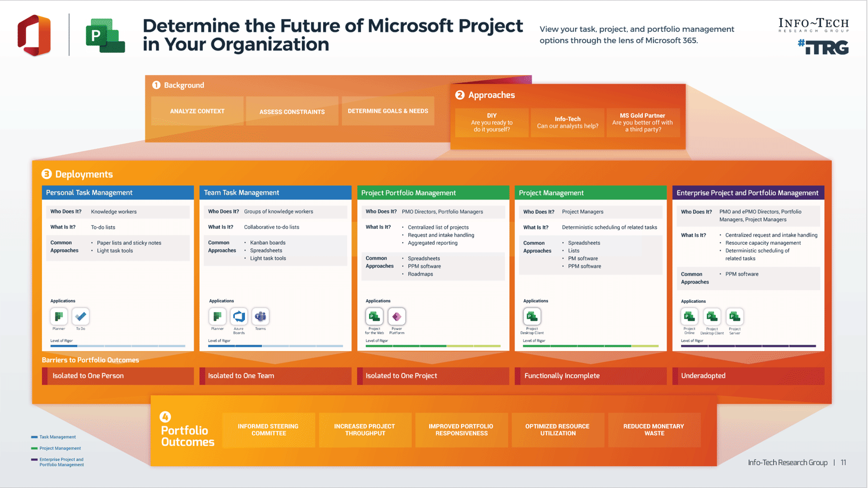Click the Isolated to One Team barrier
This screenshot has width=868, height=488.
click(x=275, y=376)
